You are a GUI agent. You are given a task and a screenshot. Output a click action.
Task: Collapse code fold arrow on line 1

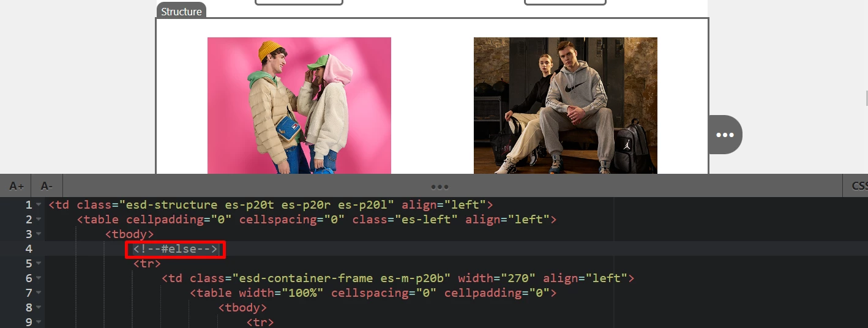39,204
